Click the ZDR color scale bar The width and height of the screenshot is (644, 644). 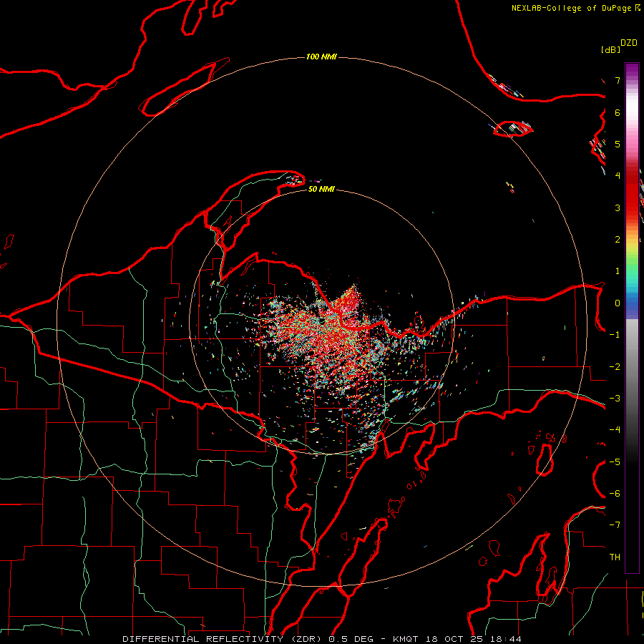(632, 318)
